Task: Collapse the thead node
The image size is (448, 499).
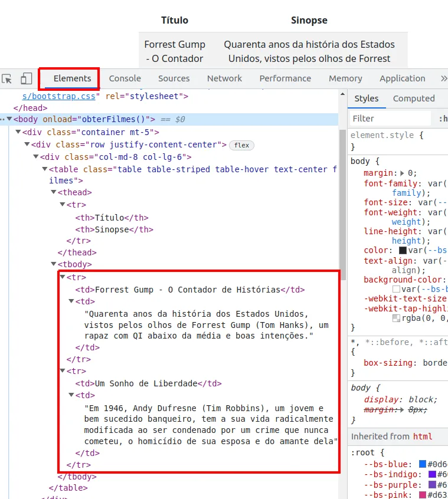Action: (x=54, y=192)
